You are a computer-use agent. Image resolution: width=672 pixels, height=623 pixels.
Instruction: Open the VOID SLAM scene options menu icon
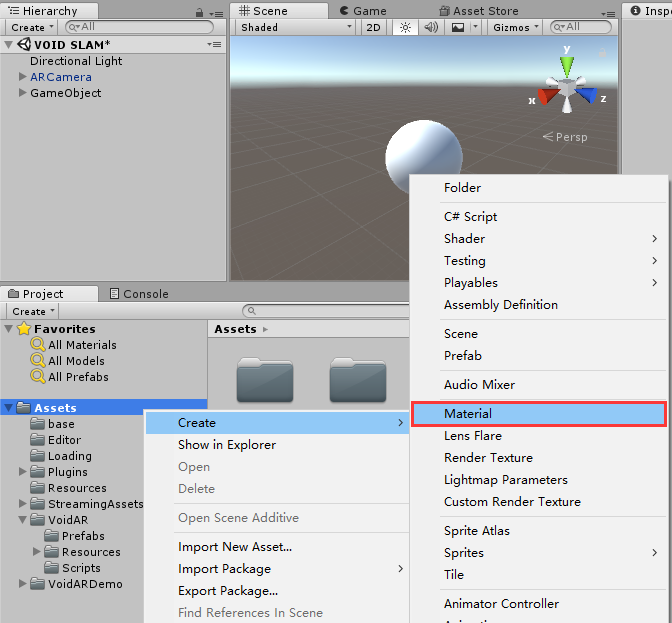(214, 45)
